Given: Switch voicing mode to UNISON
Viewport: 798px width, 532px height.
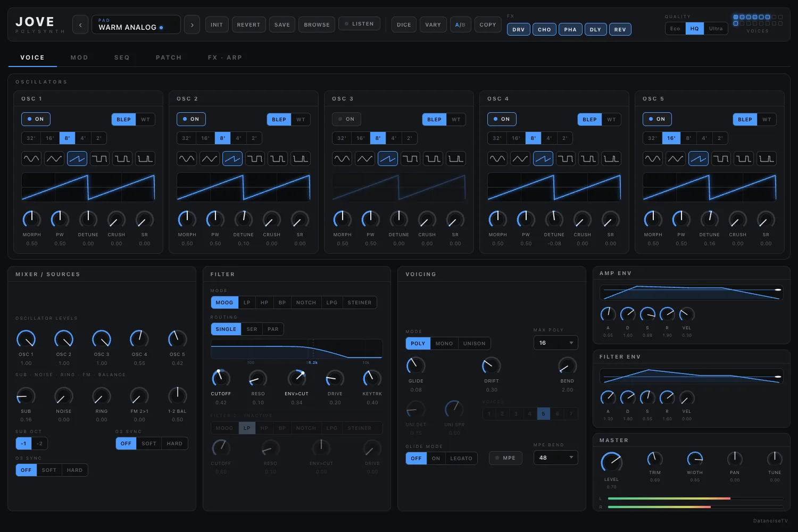Looking at the screenshot, I should pyautogui.click(x=474, y=344).
